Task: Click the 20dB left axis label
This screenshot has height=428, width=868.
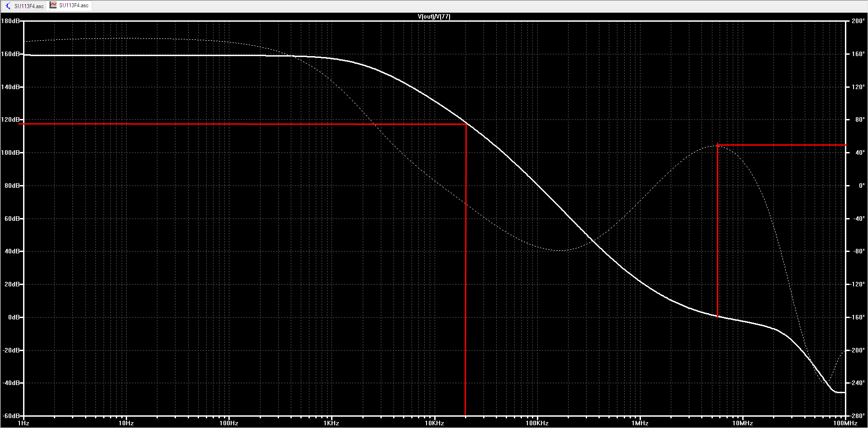Action: coord(12,284)
